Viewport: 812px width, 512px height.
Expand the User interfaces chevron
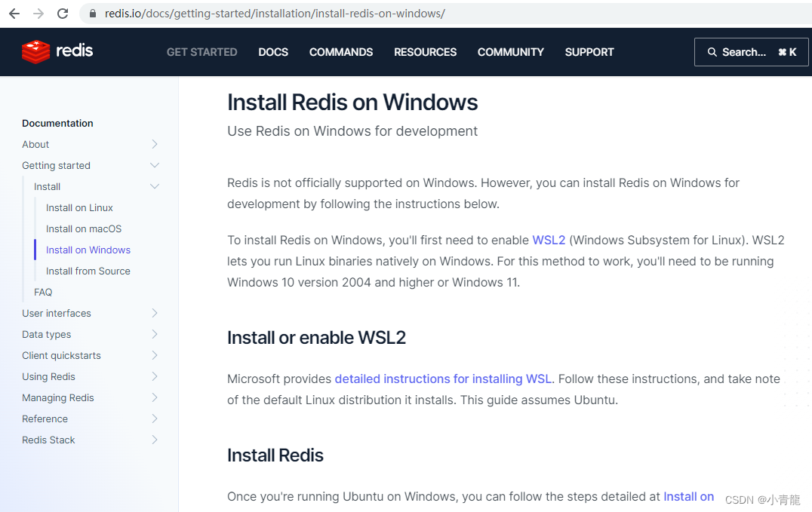point(154,313)
